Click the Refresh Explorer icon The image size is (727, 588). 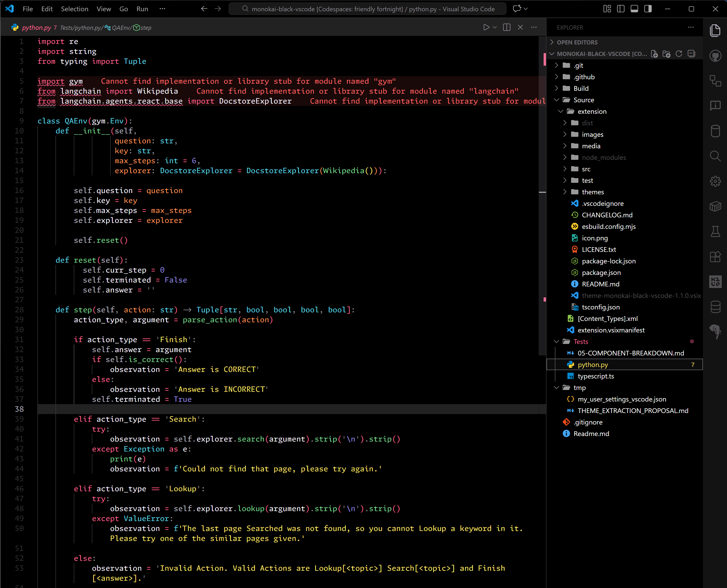click(x=679, y=54)
